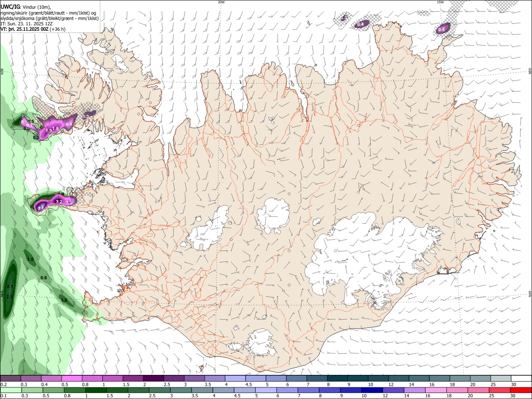
Task: Click the bold UWC/IG title text
Action: pyautogui.click(x=10, y=7)
